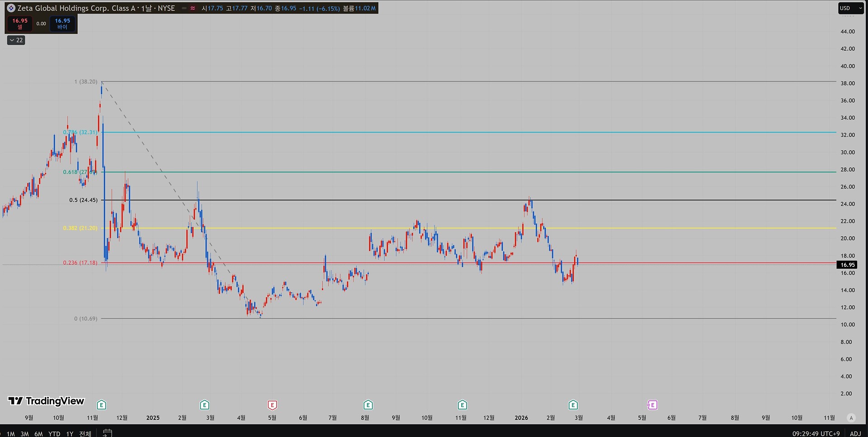Click the Zeta Global symbol logo icon
The height and width of the screenshot is (437, 868).
pos(11,8)
